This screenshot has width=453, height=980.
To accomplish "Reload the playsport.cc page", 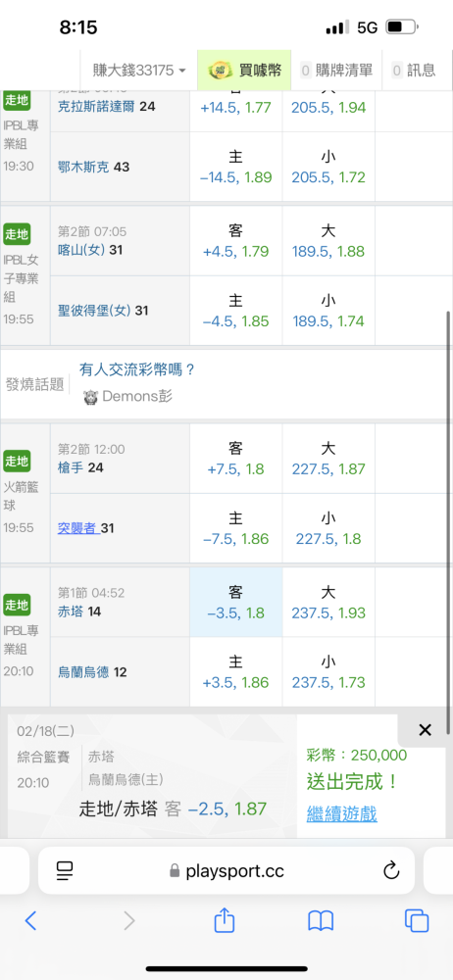I will (391, 870).
